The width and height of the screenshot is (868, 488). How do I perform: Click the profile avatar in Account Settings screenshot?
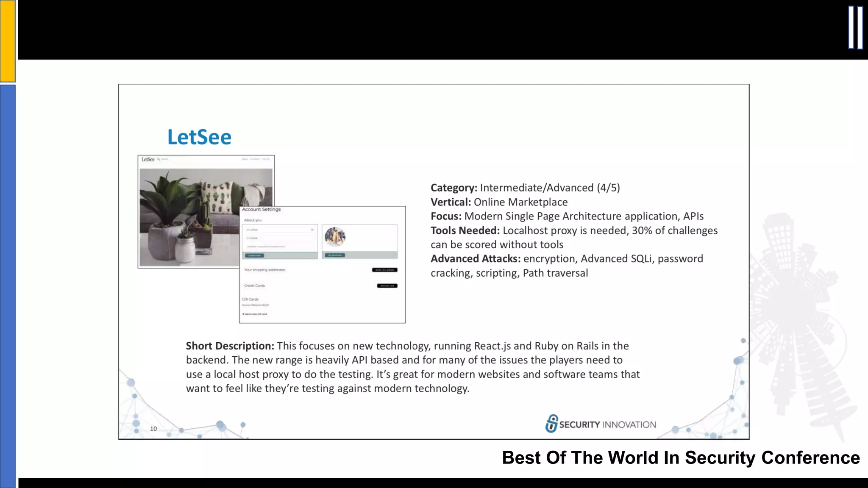pyautogui.click(x=335, y=236)
